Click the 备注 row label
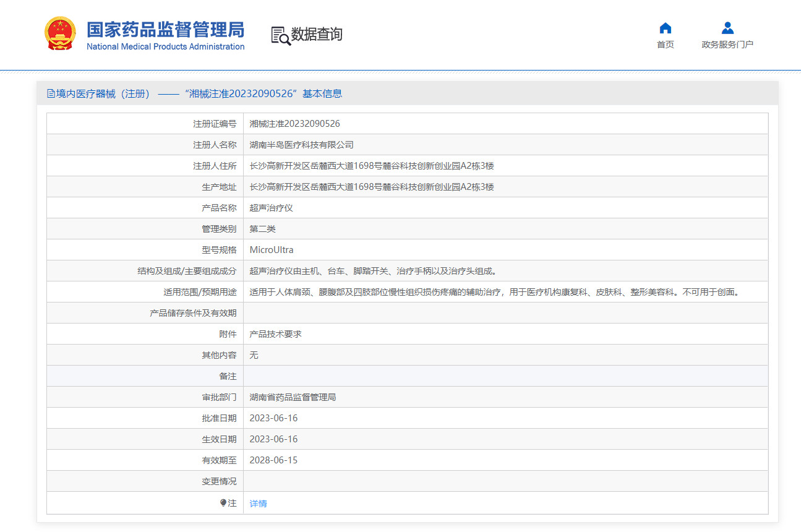Viewport: 801px width, 532px height. click(228, 376)
